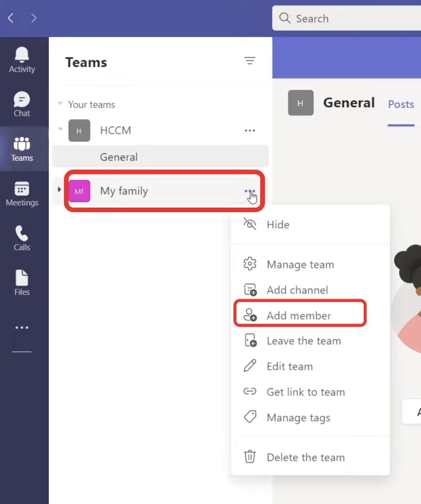Open the Meetings section

tap(22, 194)
